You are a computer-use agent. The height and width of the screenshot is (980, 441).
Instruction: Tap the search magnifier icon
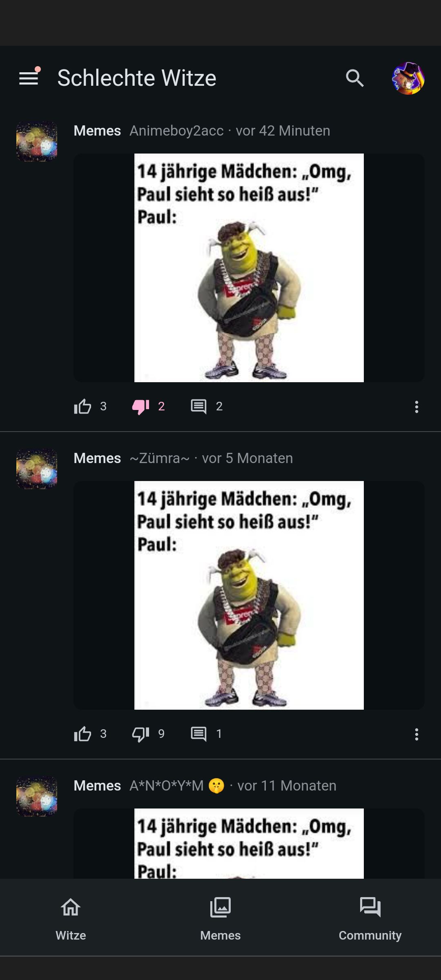354,78
